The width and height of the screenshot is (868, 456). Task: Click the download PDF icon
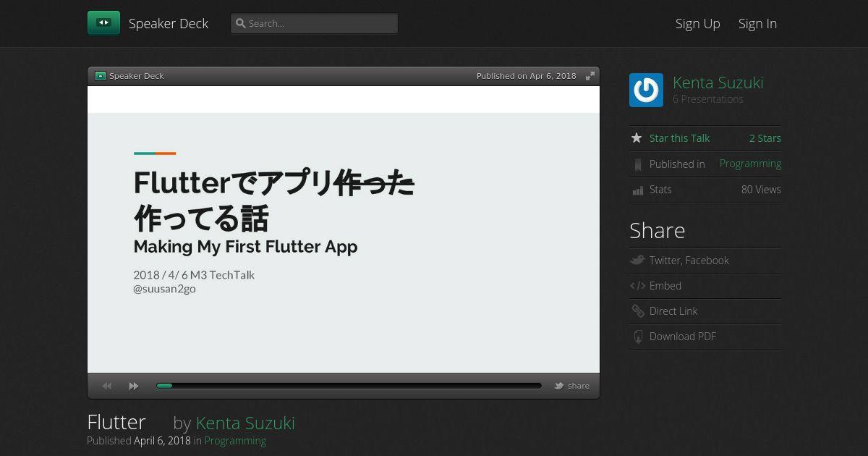coord(637,337)
